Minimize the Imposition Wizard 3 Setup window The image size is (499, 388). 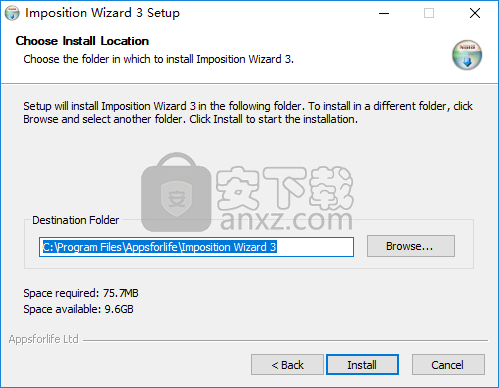384,13
